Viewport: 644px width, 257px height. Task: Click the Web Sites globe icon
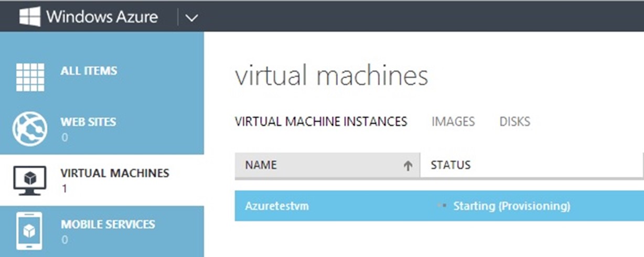click(30, 129)
